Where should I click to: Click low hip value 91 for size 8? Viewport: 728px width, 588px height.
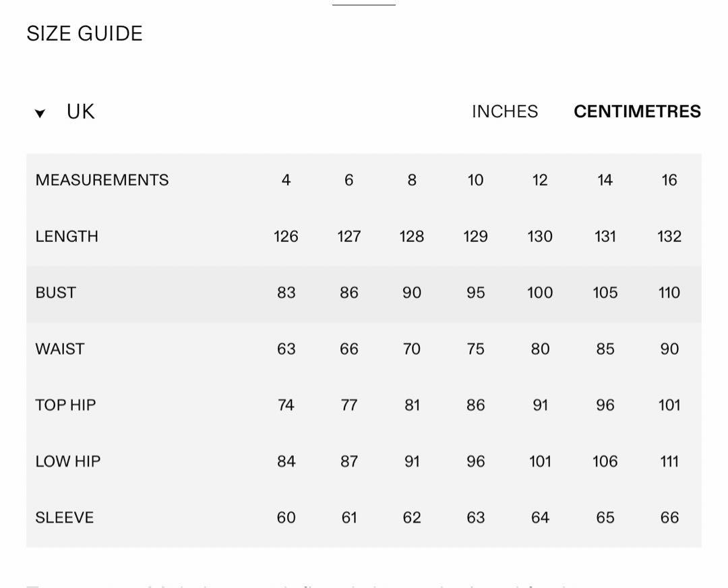(x=412, y=461)
